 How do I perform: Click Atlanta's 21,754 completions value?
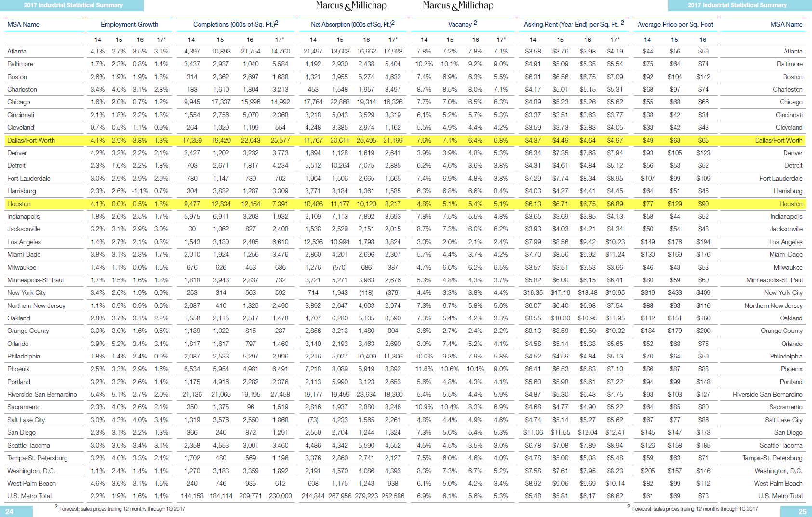click(251, 51)
